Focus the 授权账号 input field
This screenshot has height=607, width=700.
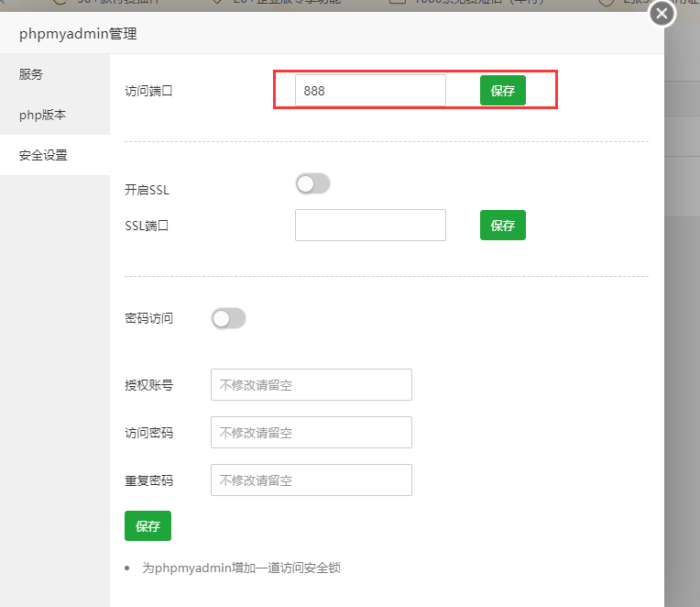tap(312, 384)
